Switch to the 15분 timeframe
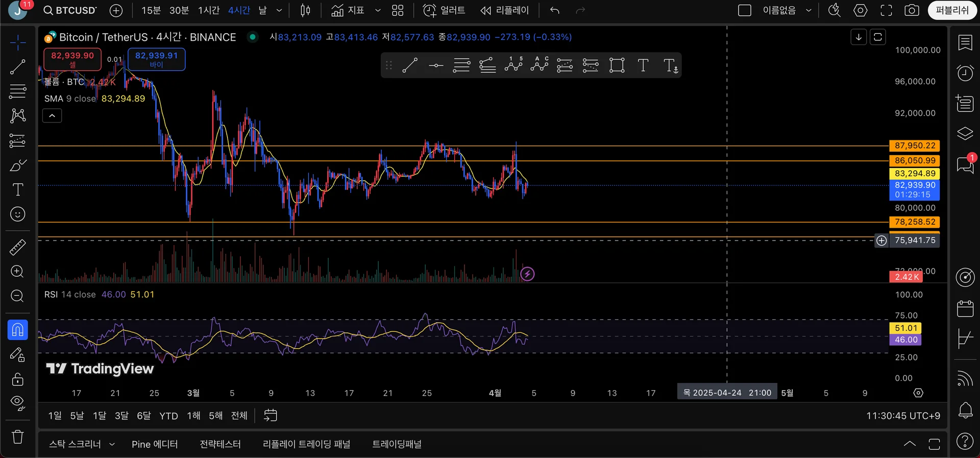The height and width of the screenshot is (458, 980). 151,10
